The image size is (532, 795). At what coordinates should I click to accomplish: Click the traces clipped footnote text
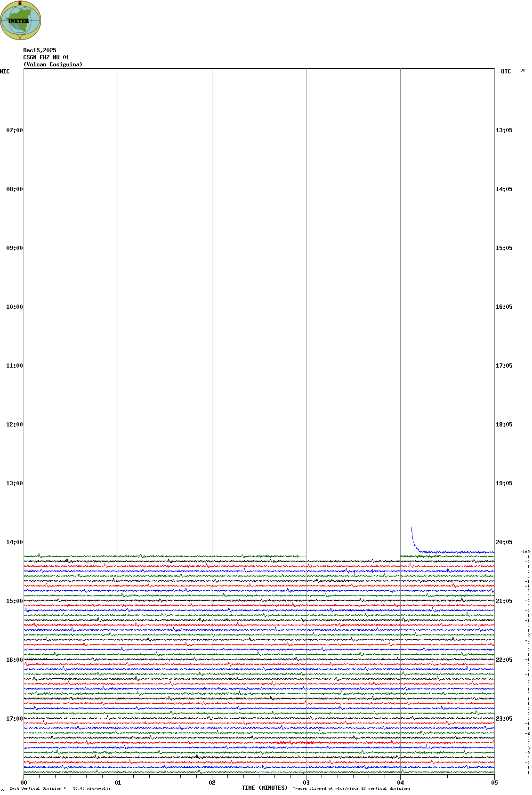[x=351, y=788]
